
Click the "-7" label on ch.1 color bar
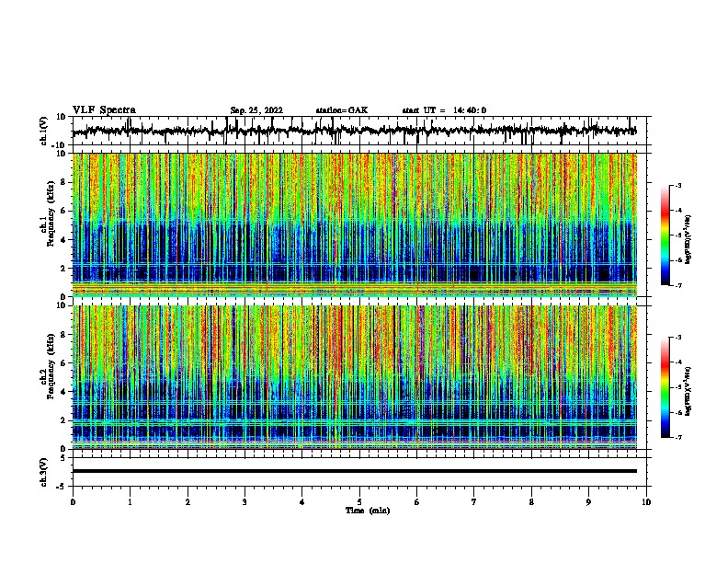coord(677,285)
